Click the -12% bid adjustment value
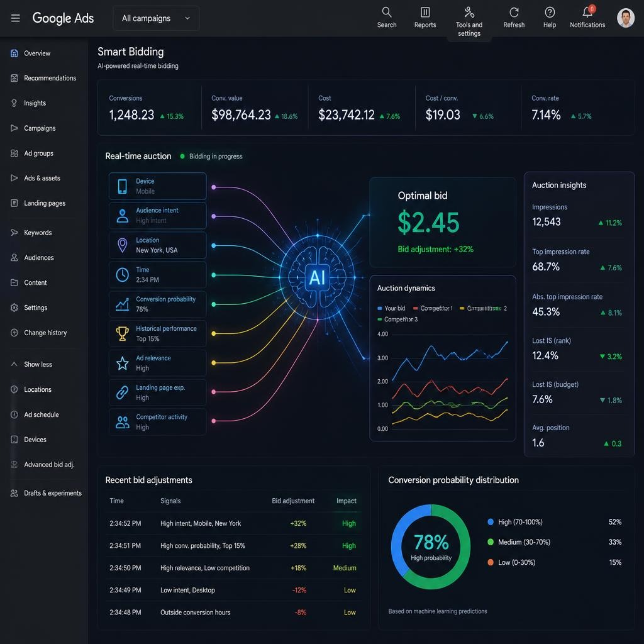Viewport: 644px width, 644px height. (299, 590)
